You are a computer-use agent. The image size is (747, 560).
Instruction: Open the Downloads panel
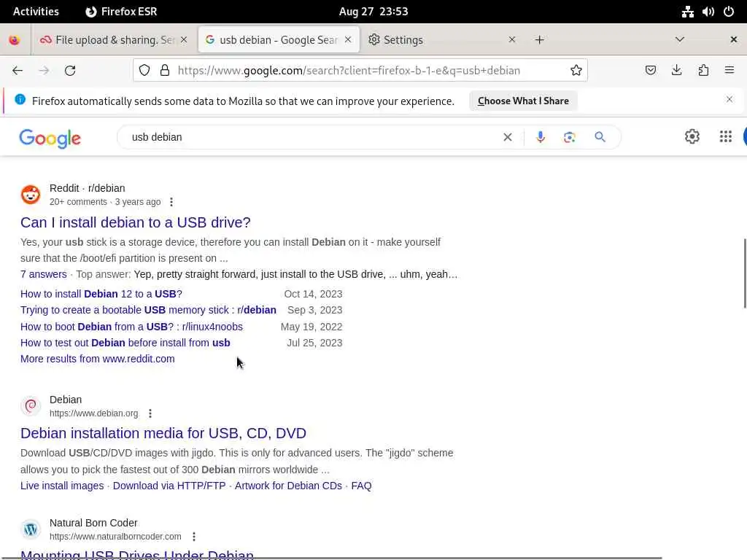coord(676,71)
